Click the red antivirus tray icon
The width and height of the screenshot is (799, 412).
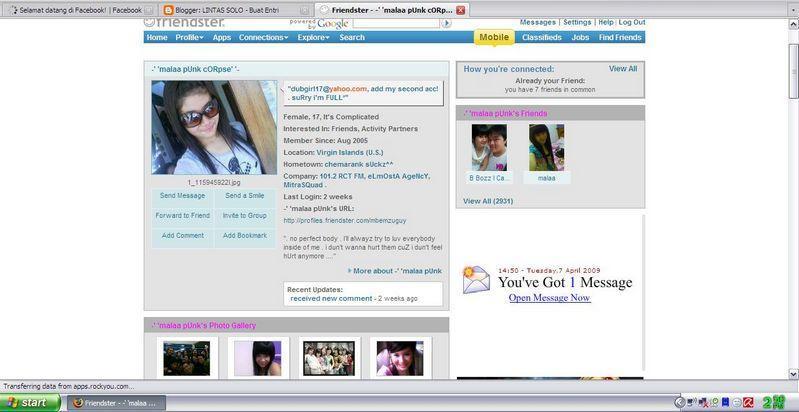(748, 403)
